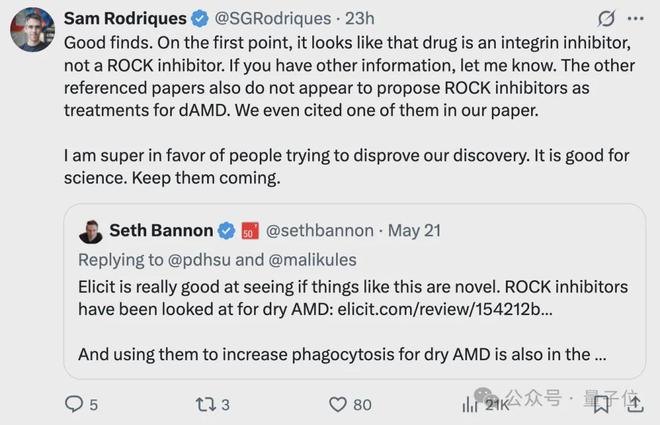
Task: Click the reply icon with 5 replies
Action: (x=75, y=404)
